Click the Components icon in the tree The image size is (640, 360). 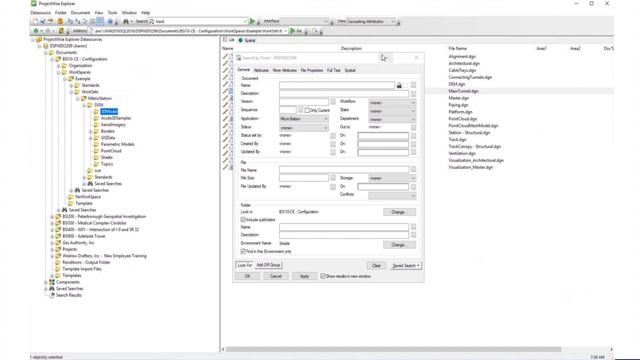click(52, 282)
